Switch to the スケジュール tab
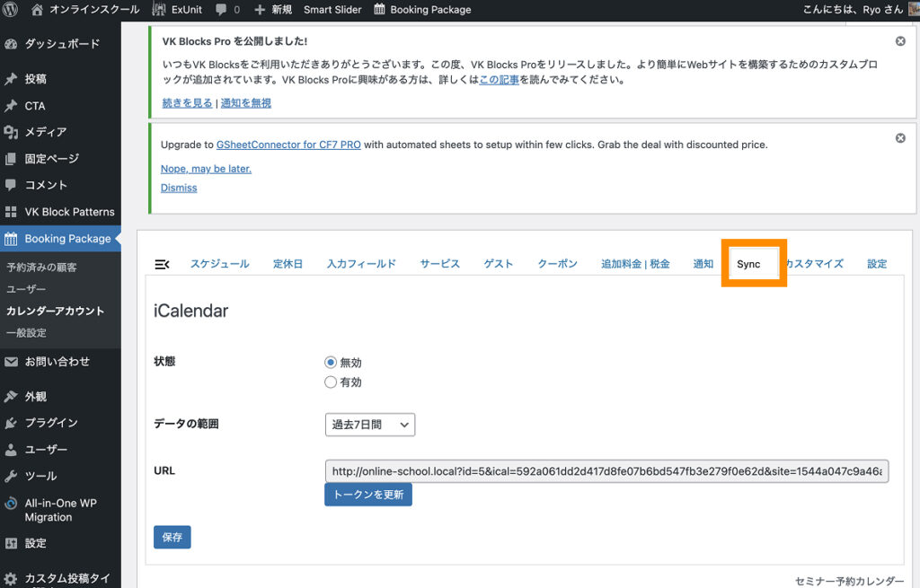 (x=219, y=264)
